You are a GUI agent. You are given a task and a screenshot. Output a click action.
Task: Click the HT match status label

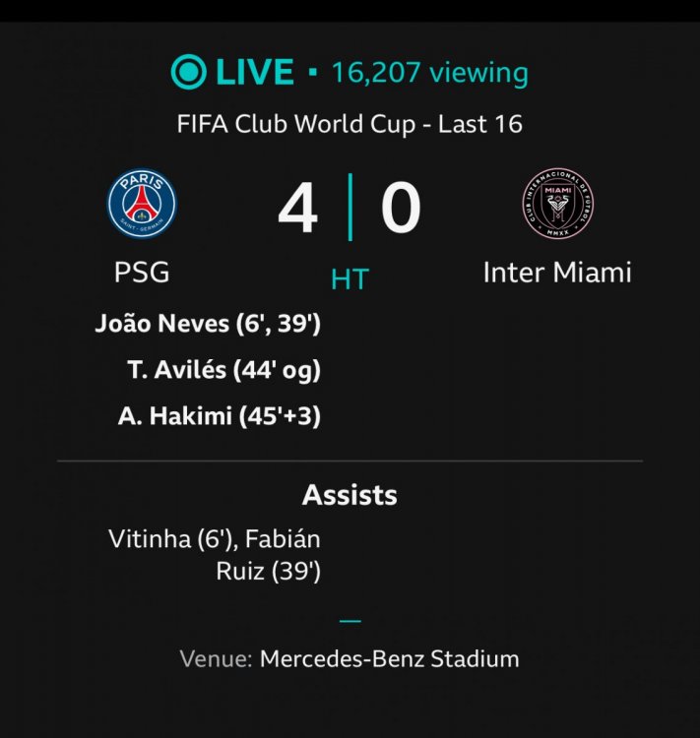(x=350, y=279)
